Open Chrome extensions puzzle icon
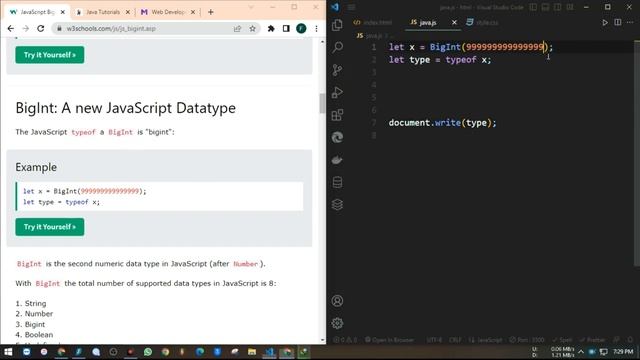The height and width of the screenshot is (360, 640). [x=271, y=29]
